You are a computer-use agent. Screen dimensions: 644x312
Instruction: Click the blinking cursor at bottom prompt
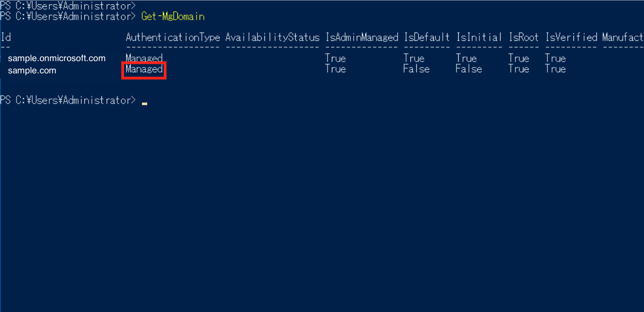coord(144,103)
